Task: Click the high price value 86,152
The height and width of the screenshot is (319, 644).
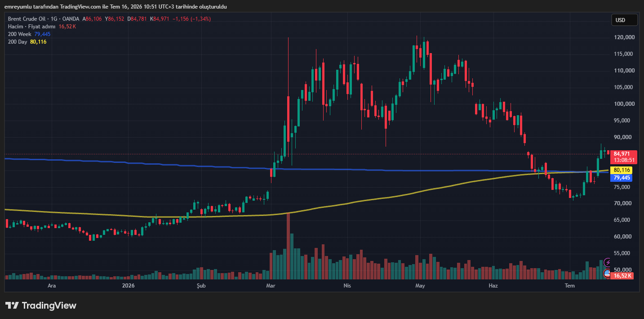Action: (115, 19)
